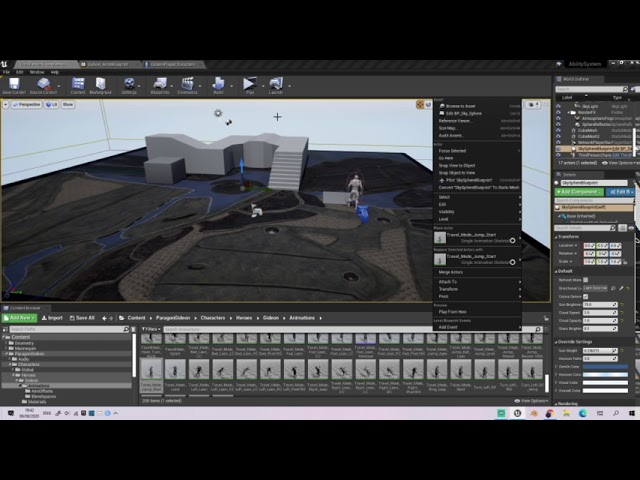Reset Sun Brightness to default arrow
The height and width of the screenshot is (480, 640).
622,304
